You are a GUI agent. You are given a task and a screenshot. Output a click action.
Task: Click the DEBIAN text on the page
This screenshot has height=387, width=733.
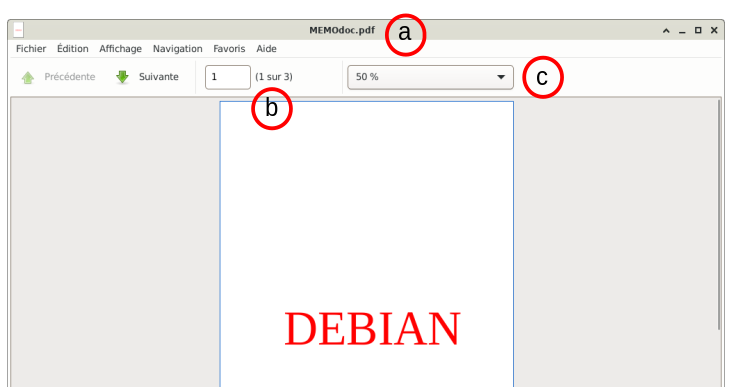[373, 329]
